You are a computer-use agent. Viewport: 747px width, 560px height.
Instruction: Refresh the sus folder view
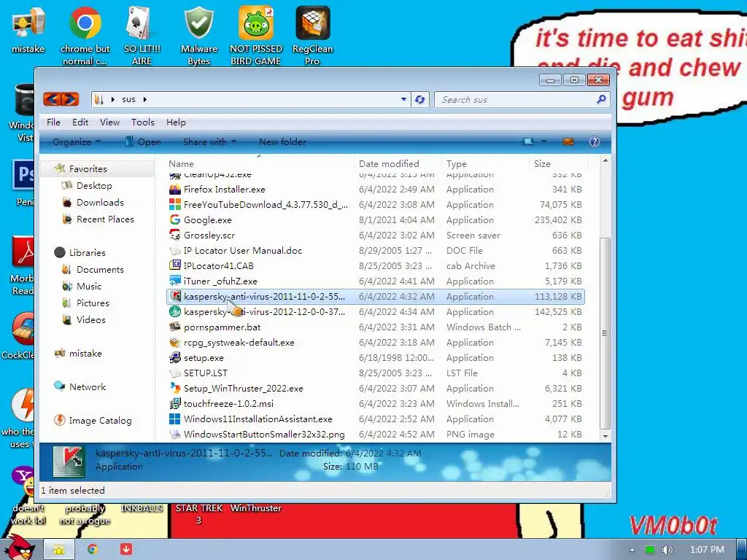click(419, 99)
